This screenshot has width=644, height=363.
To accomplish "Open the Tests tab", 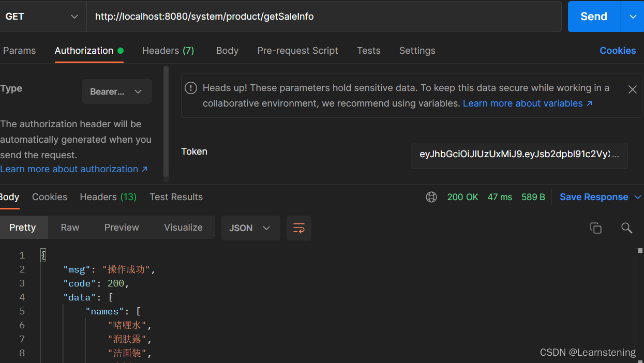I will click(x=368, y=51).
